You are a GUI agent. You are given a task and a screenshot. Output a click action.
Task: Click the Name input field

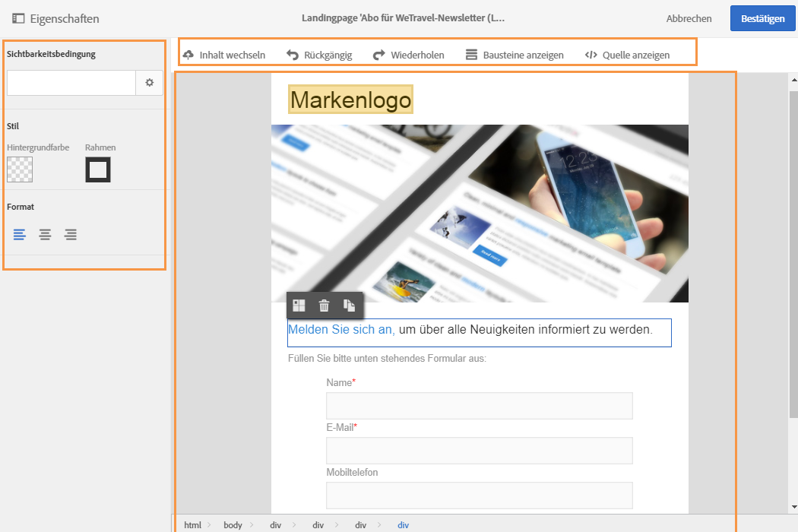[x=480, y=406]
